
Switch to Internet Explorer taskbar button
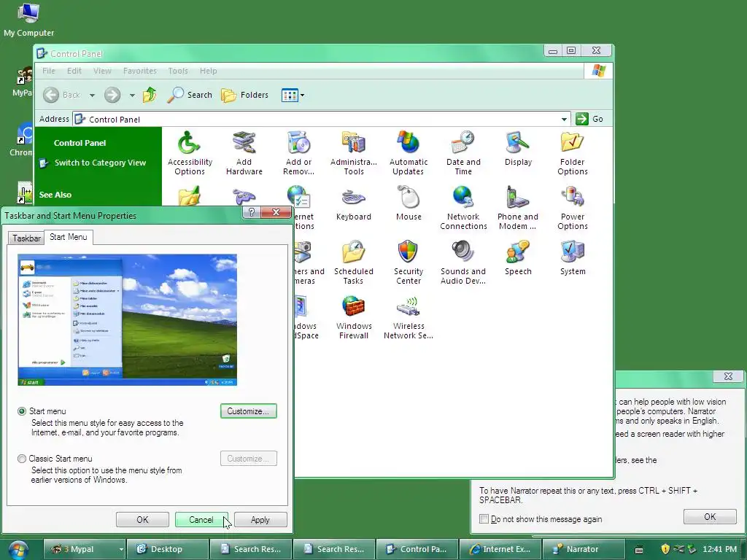point(499,549)
